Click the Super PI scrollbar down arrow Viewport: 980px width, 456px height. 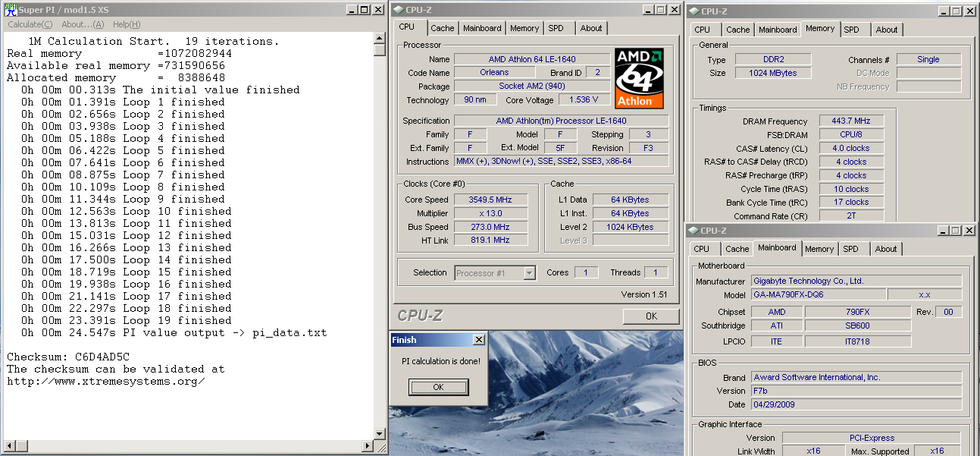[x=380, y=433]
